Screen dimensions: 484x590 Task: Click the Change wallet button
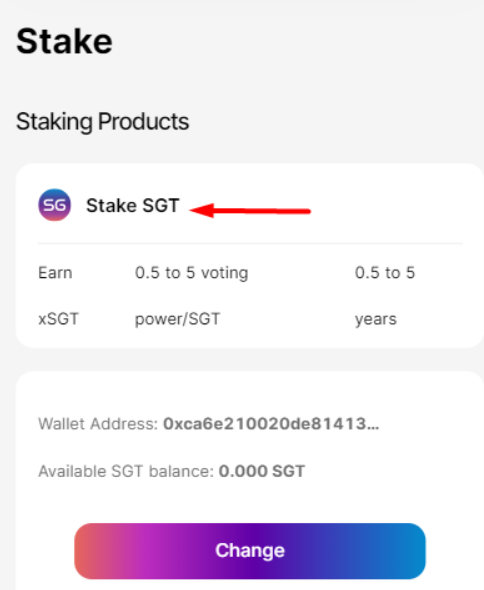250,551
